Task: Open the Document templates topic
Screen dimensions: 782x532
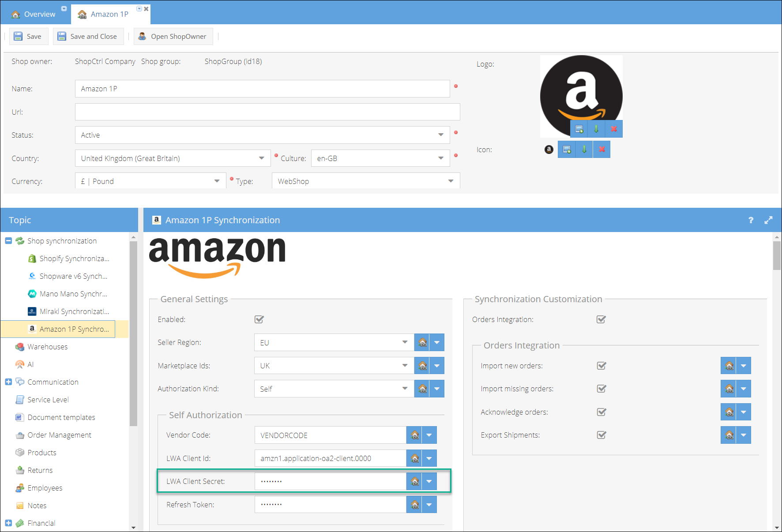Action: [61, 417]
